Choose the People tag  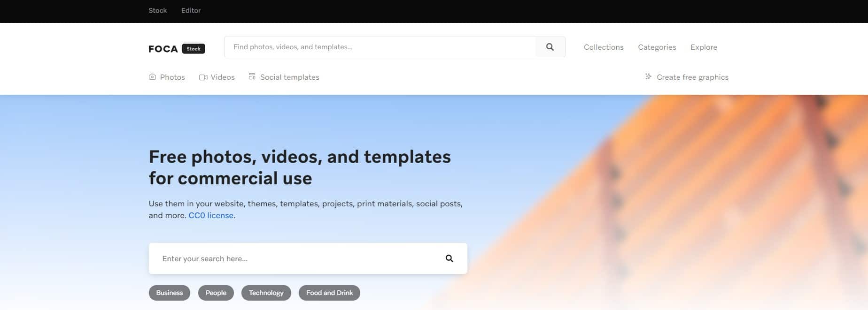(216, 293)
